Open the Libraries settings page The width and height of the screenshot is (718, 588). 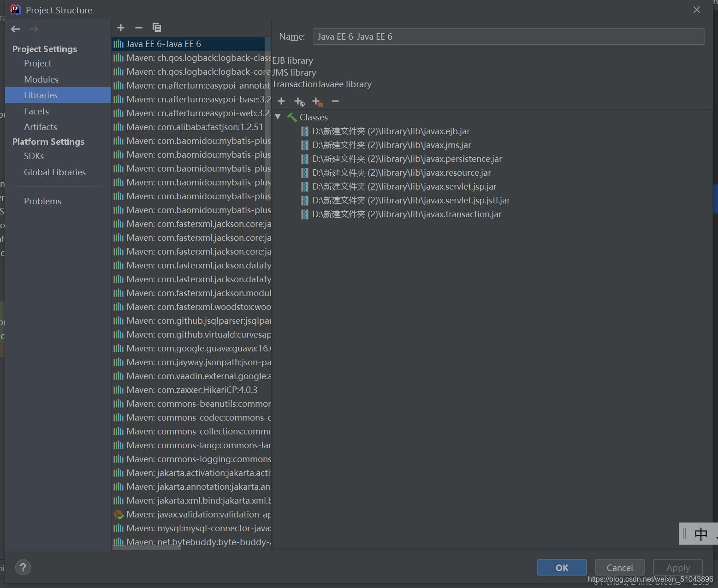[x=41, y=95]
